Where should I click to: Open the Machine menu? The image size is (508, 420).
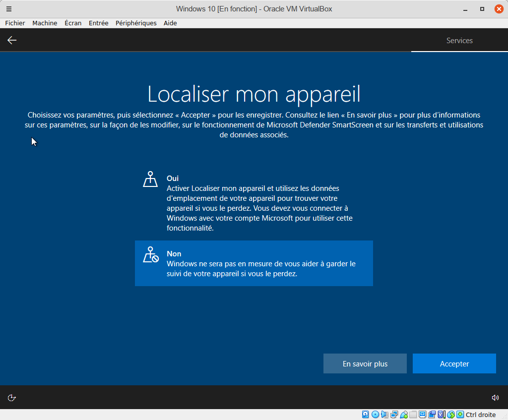click(45, 23)
